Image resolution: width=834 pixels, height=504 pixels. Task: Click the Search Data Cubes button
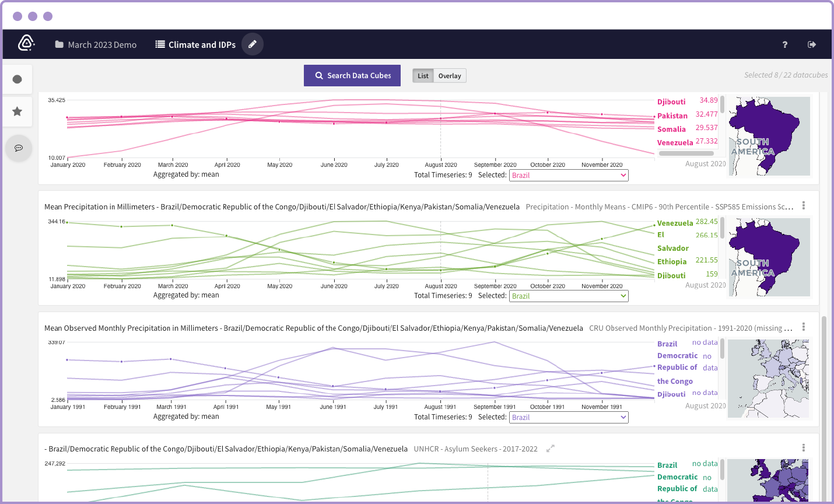tap(352, 75)
